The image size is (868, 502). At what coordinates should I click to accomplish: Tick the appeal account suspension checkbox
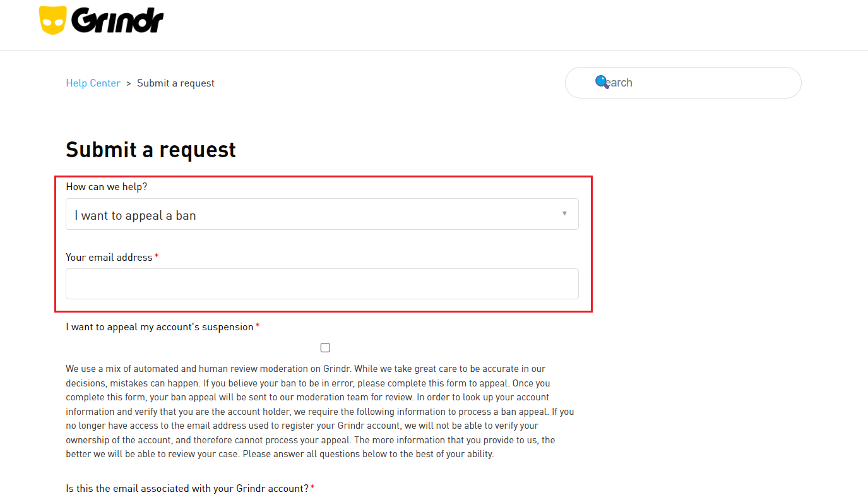point(325,347)
